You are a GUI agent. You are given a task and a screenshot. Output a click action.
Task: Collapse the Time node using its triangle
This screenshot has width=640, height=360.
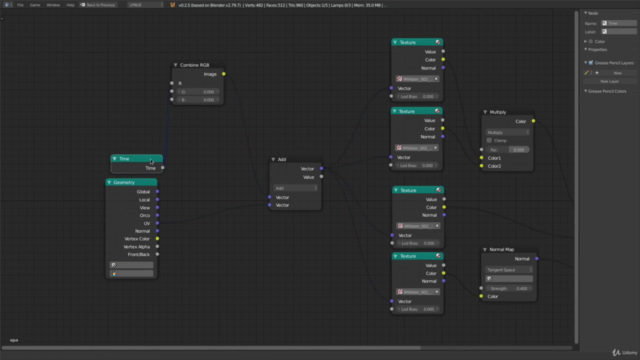pyautogui.click(x=115, y=159)
